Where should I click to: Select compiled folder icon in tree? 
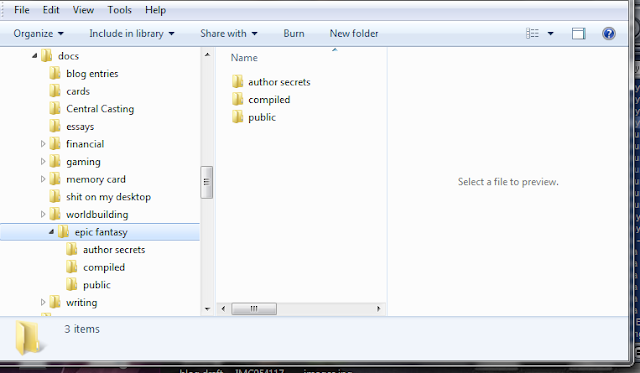pyautogui.click(x=71, y=267)
